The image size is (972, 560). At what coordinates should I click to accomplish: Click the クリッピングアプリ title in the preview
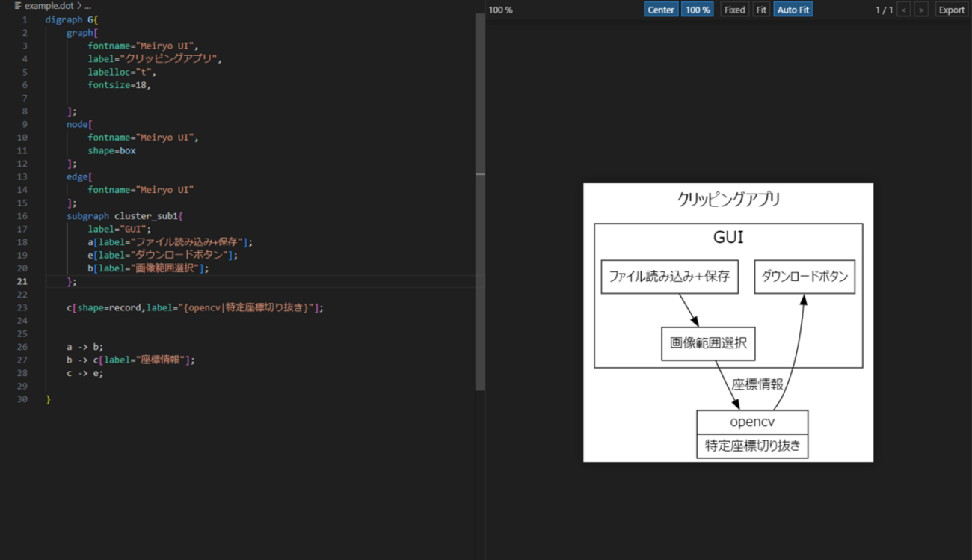pyautogui.click(x=728, y=200)
